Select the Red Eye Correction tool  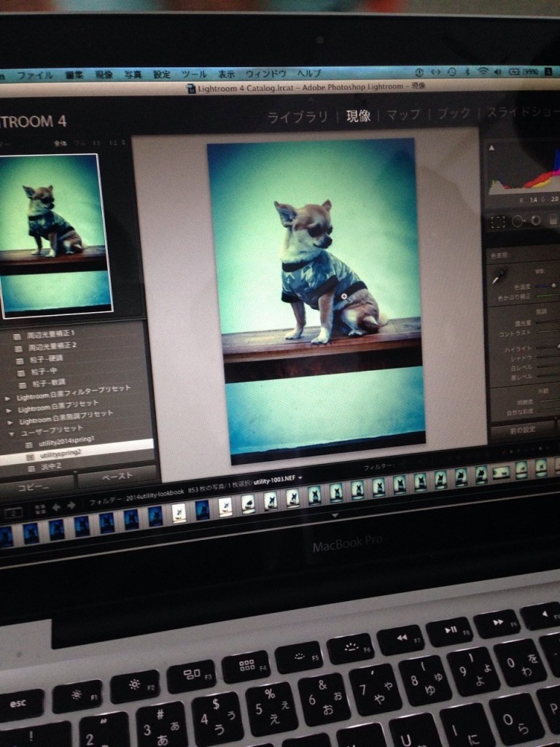click(536, 220)
